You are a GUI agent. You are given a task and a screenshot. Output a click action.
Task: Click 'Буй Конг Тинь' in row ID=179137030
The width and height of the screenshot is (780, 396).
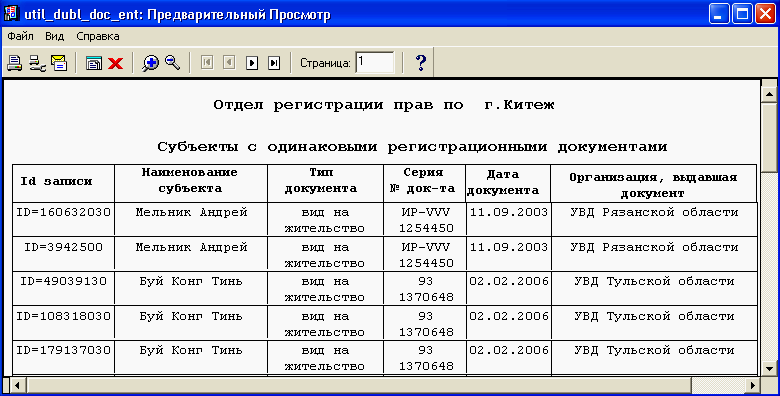[191, 350]
